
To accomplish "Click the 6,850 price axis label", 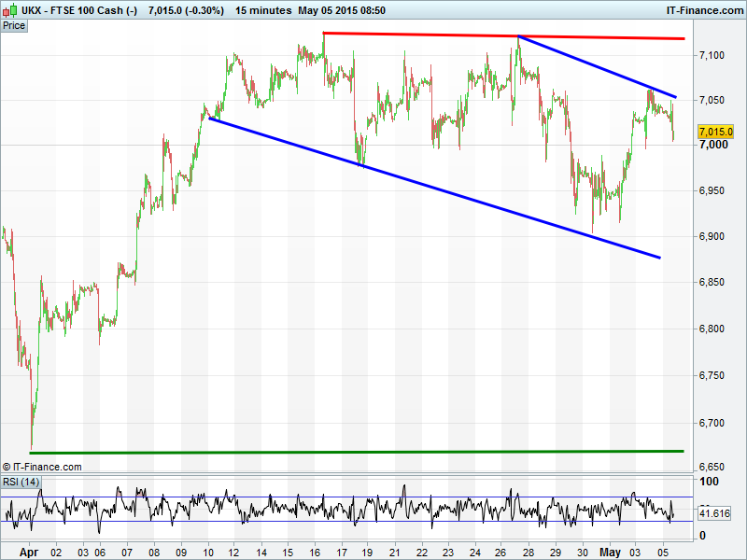I will pyautogui.click(x=712, y=283).
